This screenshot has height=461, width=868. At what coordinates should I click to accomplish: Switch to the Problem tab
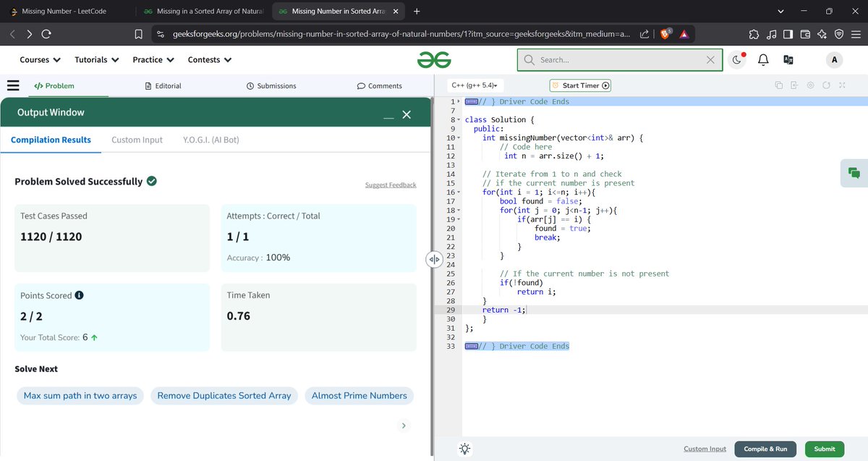tap(54, 85)
